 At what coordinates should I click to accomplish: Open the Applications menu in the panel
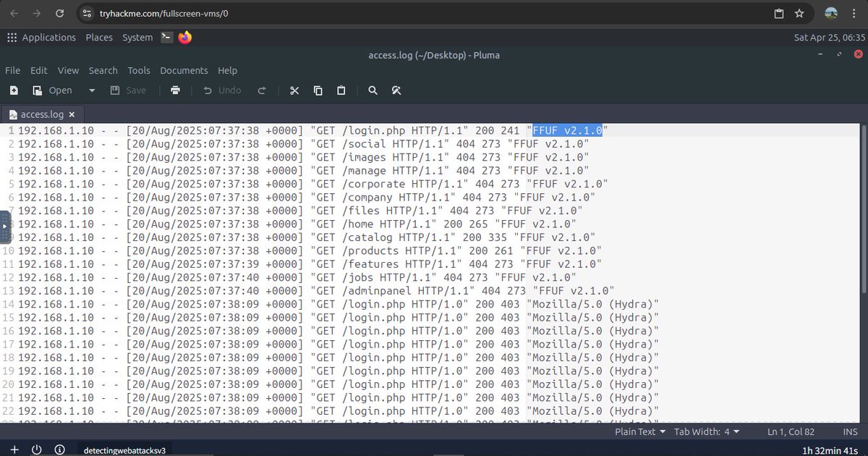point(41,37)
